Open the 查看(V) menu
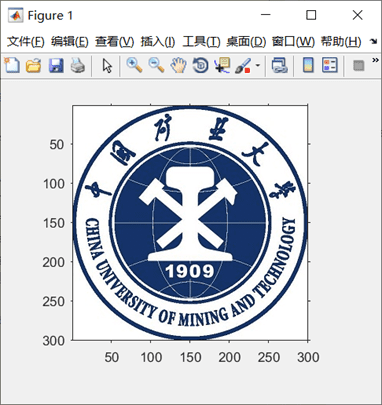This screenshot has width=382, height=405. tap(115, 42)
